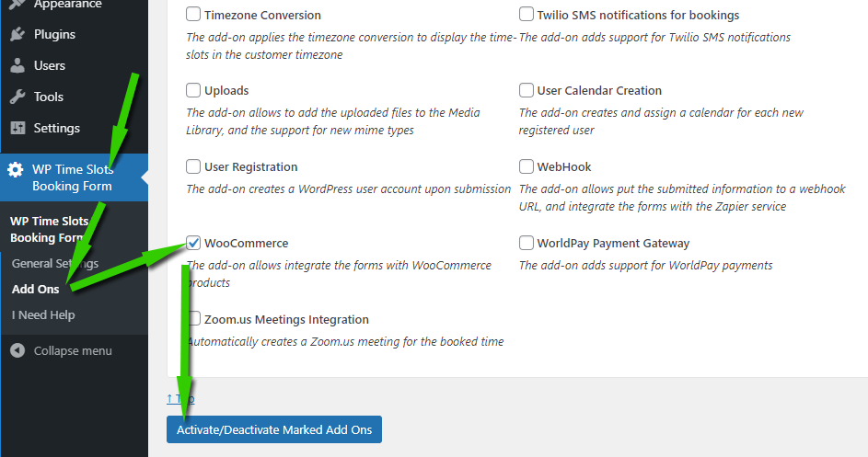Viewport: 868px width, 457px height.
Task: Click the Collapse menu arrow icon
Action: [17, 350]
